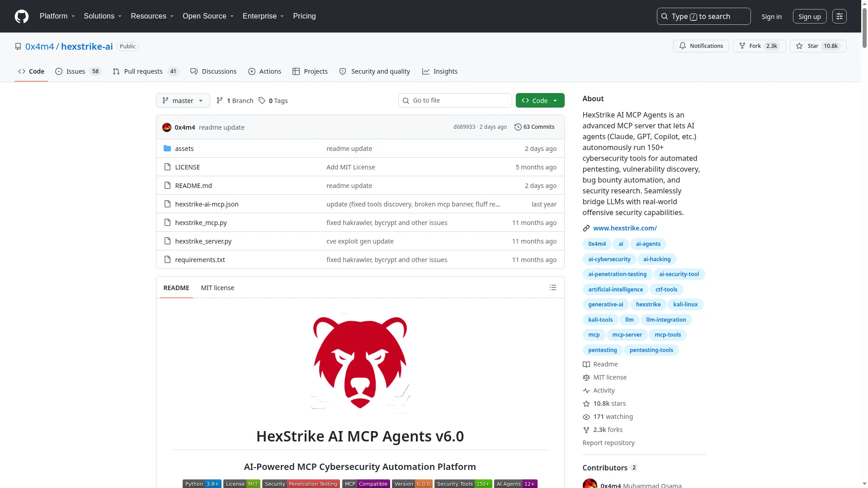Open requirements.txt file
The width and height of the screenshot is (868, 488).
coord(200,260)
